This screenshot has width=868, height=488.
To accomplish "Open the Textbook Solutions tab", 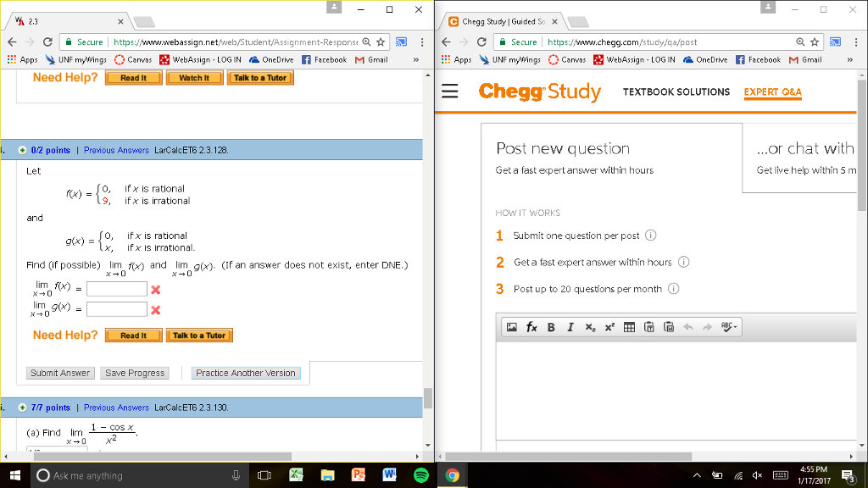I will click(x=676, y=91).
